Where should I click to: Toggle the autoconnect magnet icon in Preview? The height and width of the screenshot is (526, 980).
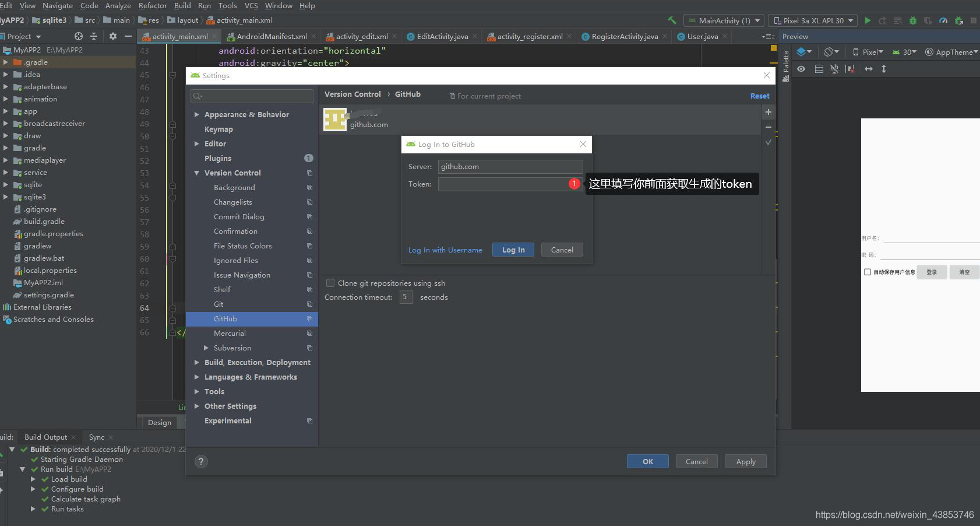pos(834,69)
